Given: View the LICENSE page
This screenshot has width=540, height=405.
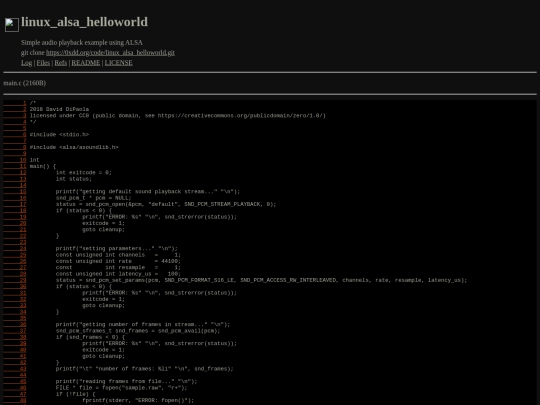Looking at the screenshot, I should tap(118, 63).
